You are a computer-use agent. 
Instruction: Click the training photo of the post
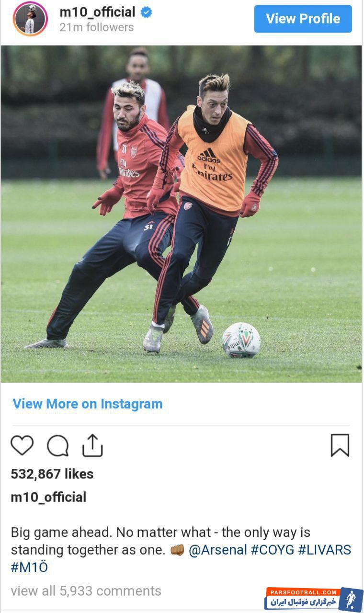[x=181, y=214]
